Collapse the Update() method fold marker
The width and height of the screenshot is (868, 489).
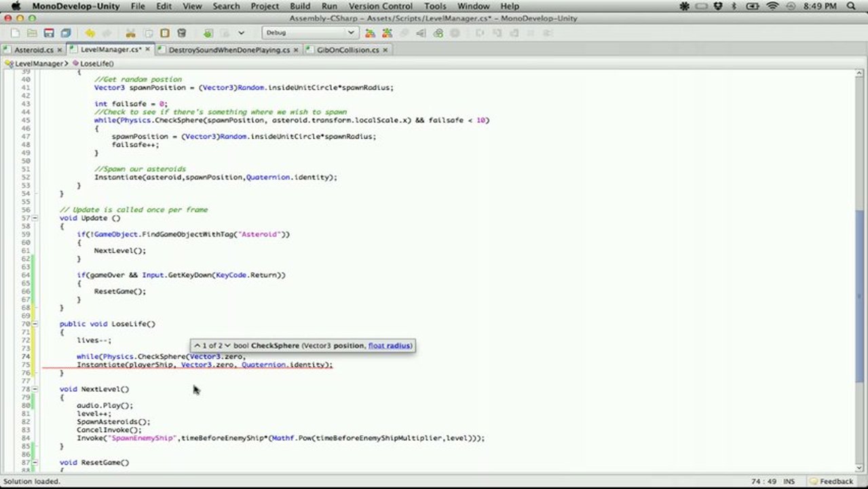click(x=35, y=218)
